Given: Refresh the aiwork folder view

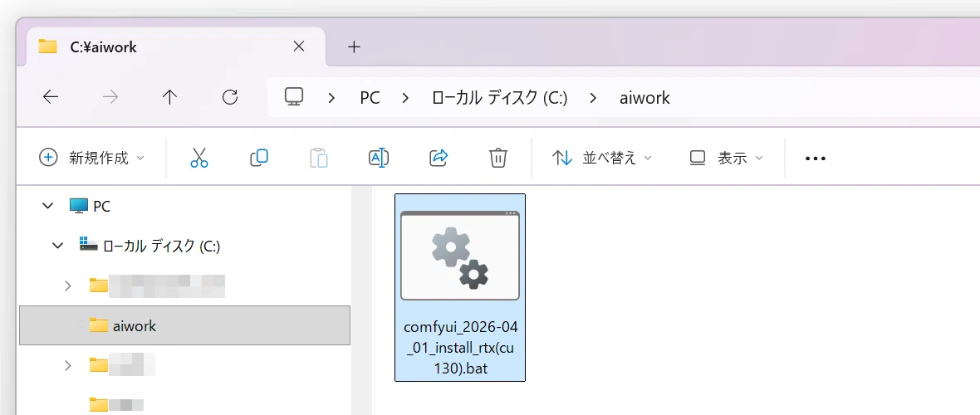Looking at the screenshot, I should click(230, 97).
